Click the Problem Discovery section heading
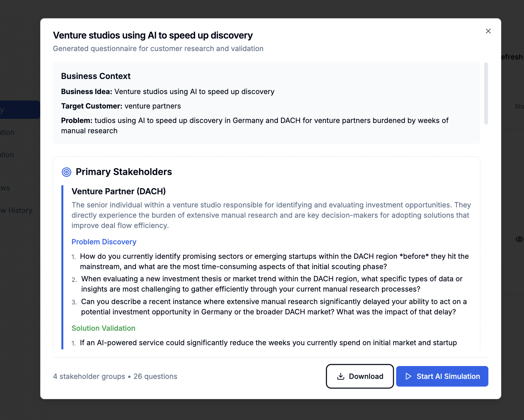Screen dimensions: 524x420 click(x=104, y=242)
